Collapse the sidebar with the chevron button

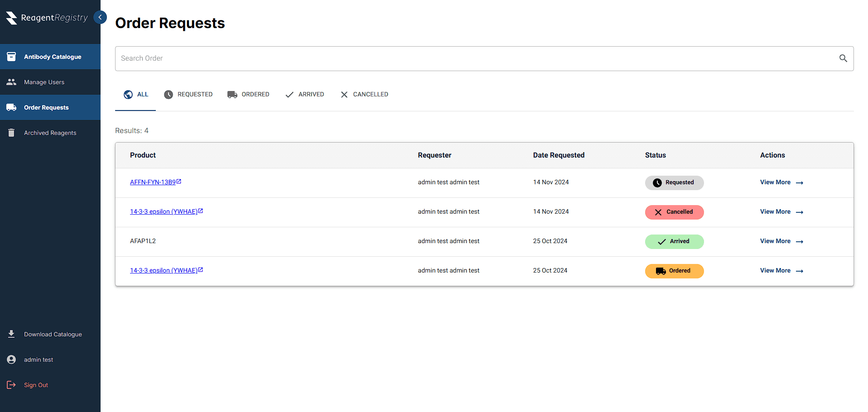100,17
